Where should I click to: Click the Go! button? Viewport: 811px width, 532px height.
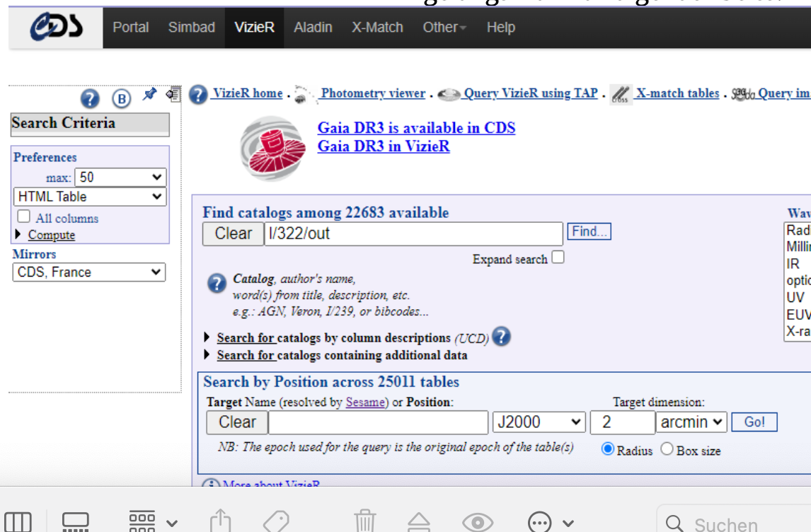coord(754,422)
